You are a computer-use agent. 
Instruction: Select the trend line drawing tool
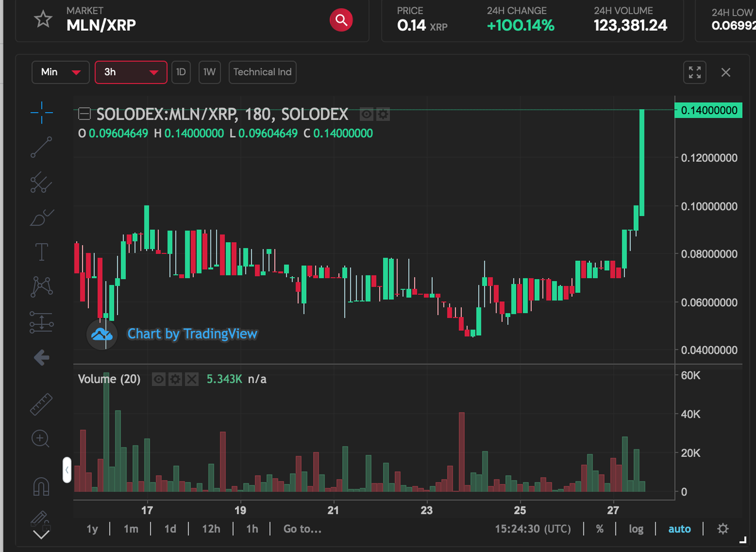point(41,146)
